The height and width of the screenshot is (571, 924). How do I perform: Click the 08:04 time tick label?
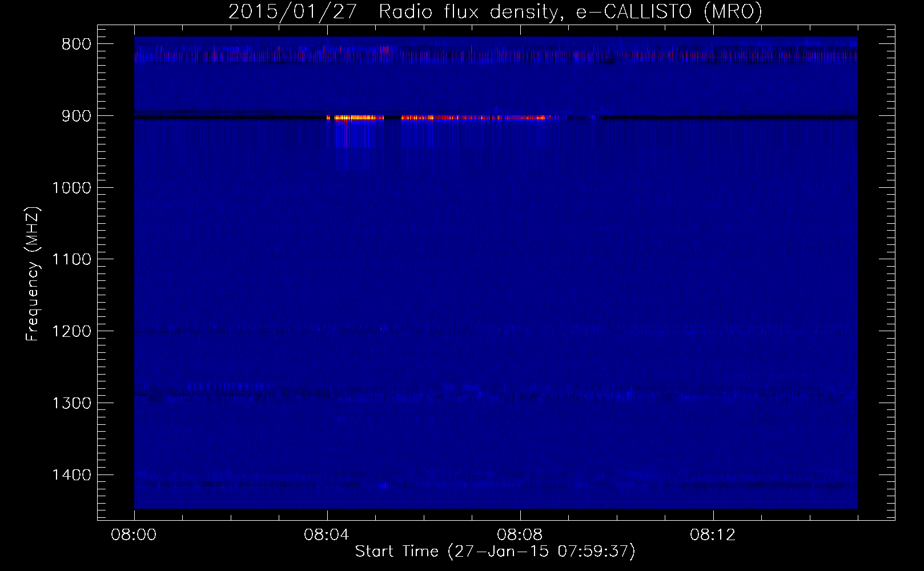327,535
